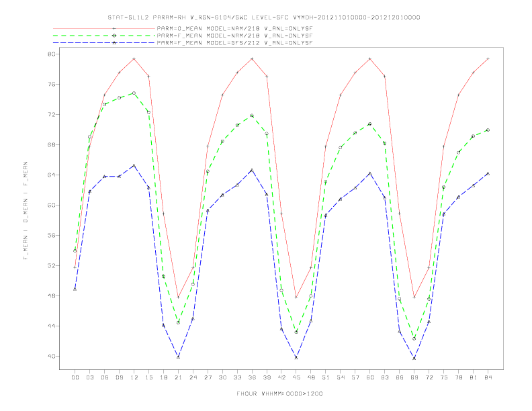Click the 56 tick on the y-axis
532x411 pixels.
point(51,235)
